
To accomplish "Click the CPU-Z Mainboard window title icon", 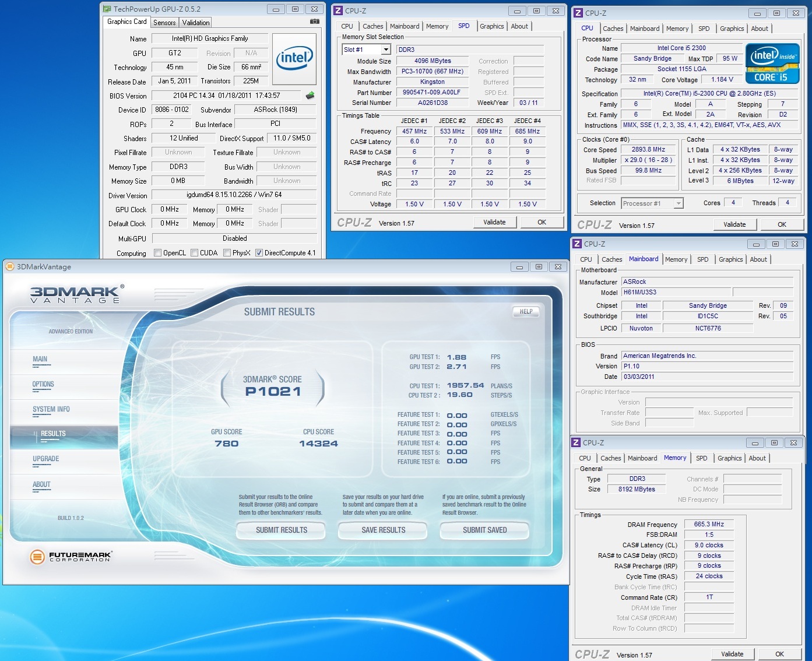I will (x=577, y=244).
